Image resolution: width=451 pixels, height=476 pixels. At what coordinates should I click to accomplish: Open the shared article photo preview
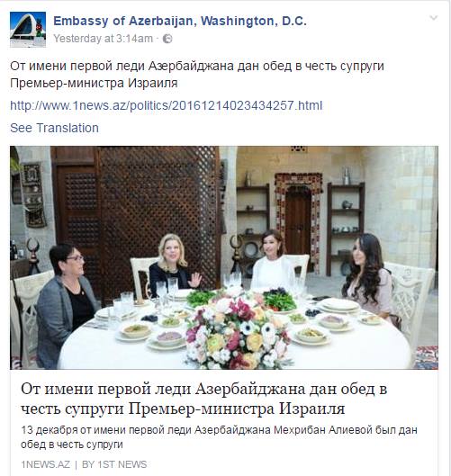click(224, 257)
